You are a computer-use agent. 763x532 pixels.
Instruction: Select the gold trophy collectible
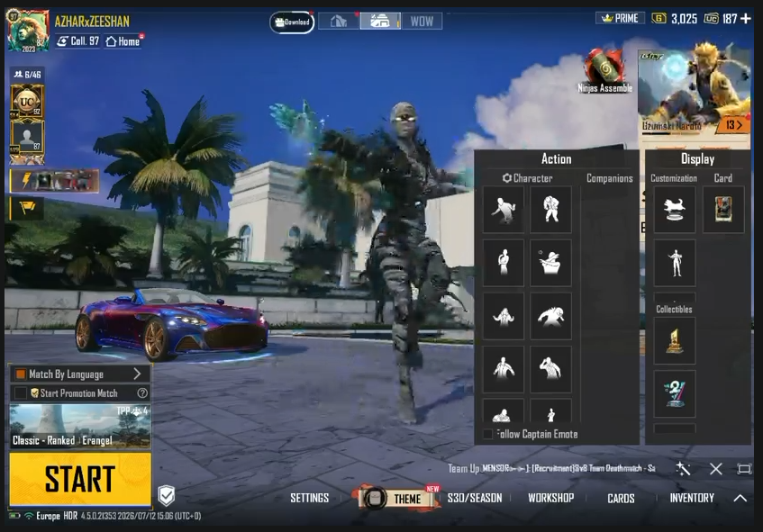[675, 341]
